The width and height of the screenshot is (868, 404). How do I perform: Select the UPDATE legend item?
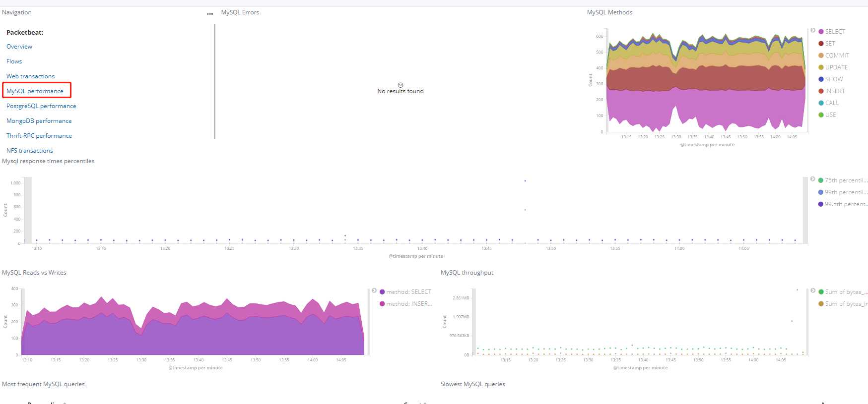coord(833,67)
